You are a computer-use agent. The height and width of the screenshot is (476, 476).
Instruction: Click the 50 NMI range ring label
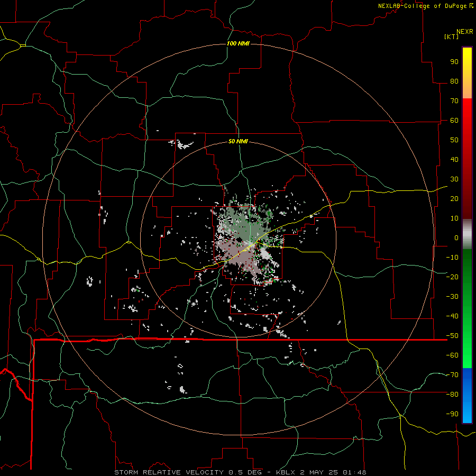tap(238, 141)
